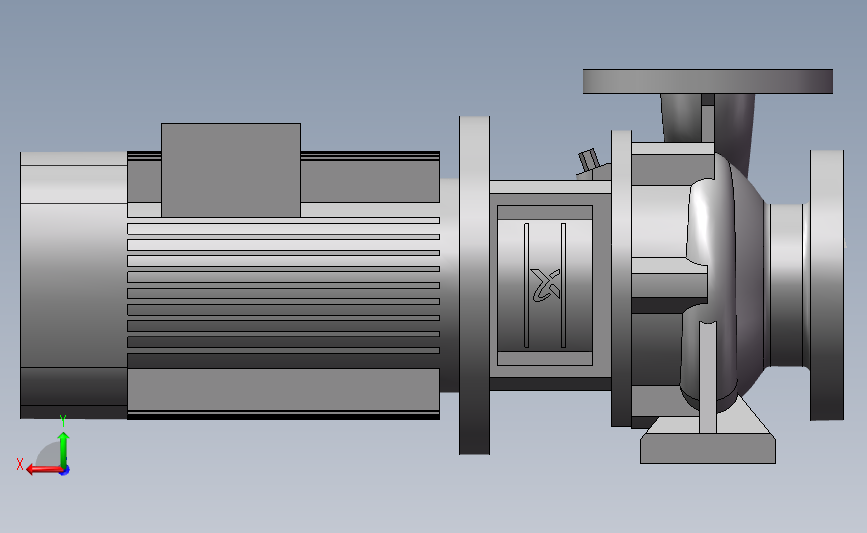Image resolution: width=867 pixels, height=533 pixels.
Task: Click the blue Z axis dot on the triad
Action: click(x=65, y=471)
